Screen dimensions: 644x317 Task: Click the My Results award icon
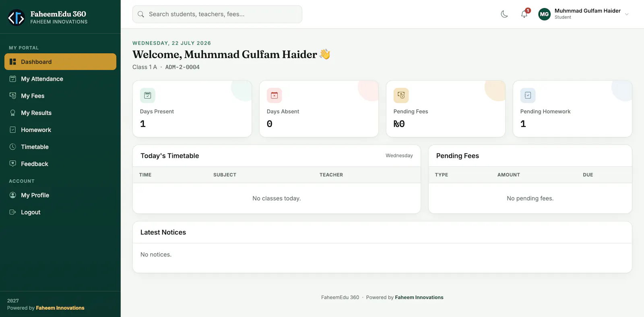(x=13, y=113)
